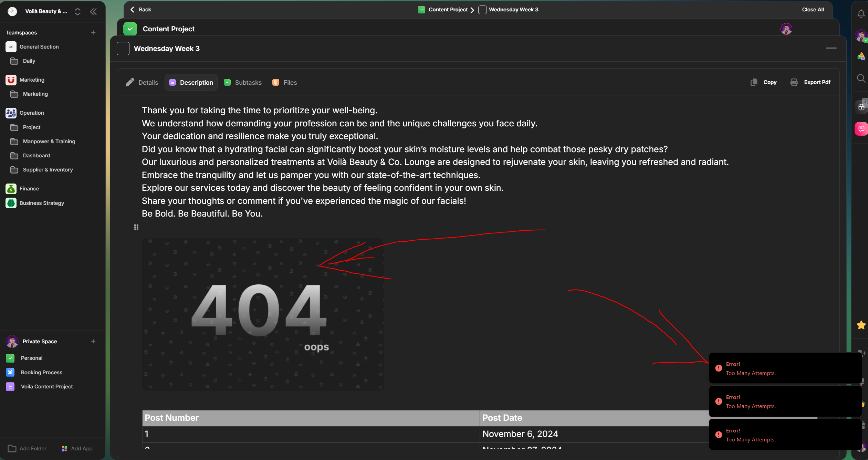This screenshot has width=868, height=460.
Task: Open search with the magnifier icon
Action: (861, 78)
